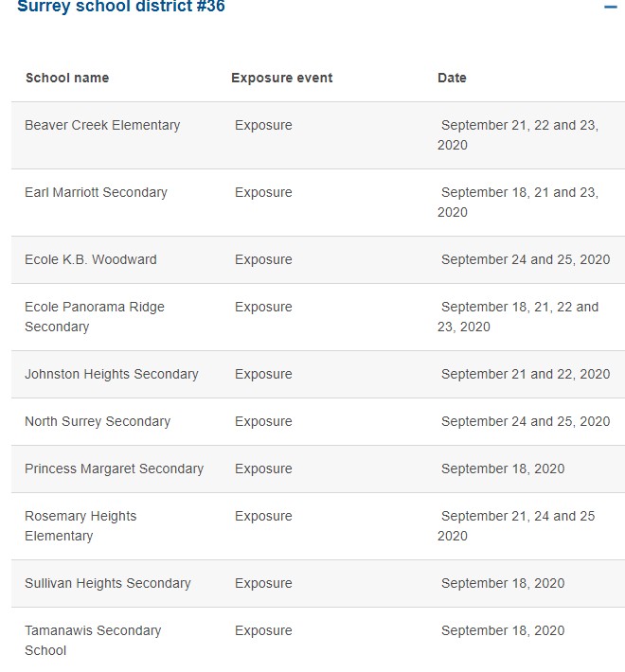Select the Exposure event column header
This screenshot has height=672, width=625.
[x=281, y=78]
